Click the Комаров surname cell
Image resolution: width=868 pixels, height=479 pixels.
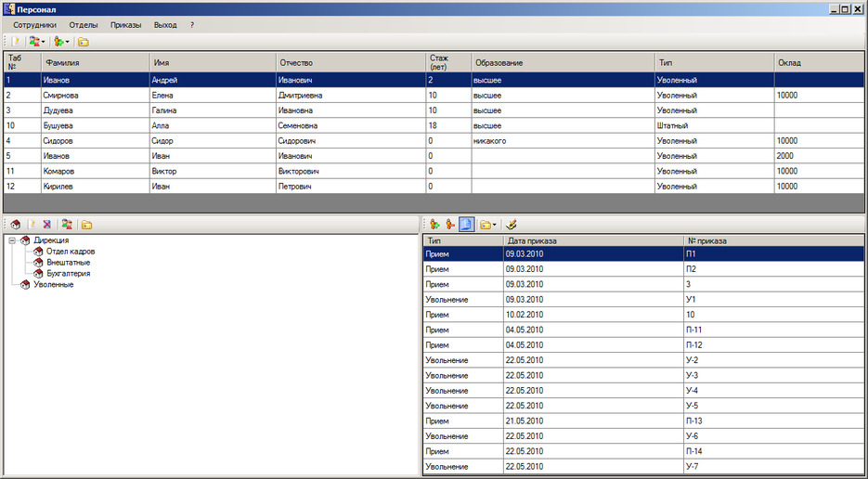(96, 171)
